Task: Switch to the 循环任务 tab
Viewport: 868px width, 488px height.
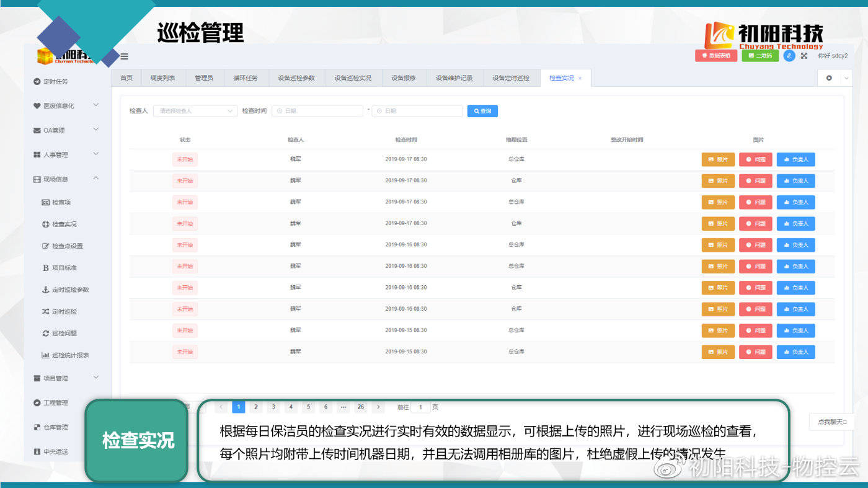Action: (x=246, y=78)
